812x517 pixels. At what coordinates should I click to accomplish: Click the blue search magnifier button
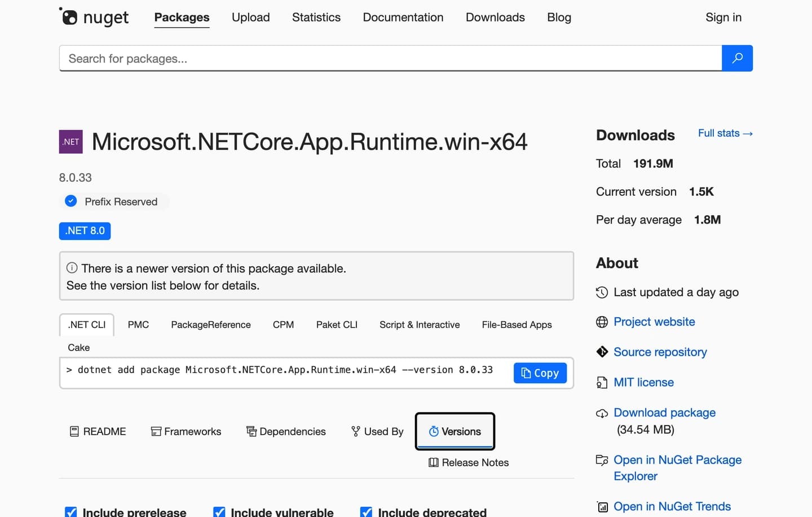(x=737, y=58)
